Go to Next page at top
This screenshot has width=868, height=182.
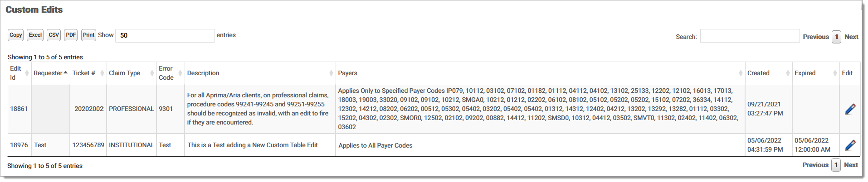[851, 37]
